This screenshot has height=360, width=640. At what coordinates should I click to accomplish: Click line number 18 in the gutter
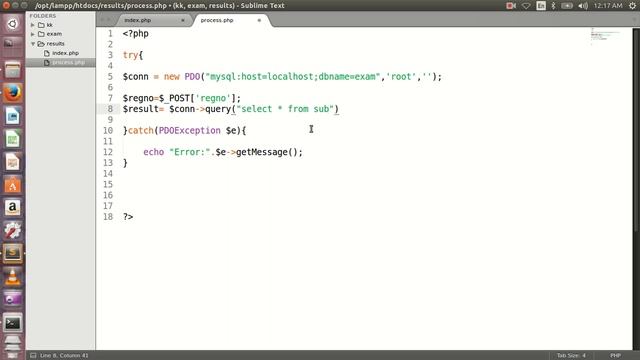pyautogui.click(x=108, y=217)
